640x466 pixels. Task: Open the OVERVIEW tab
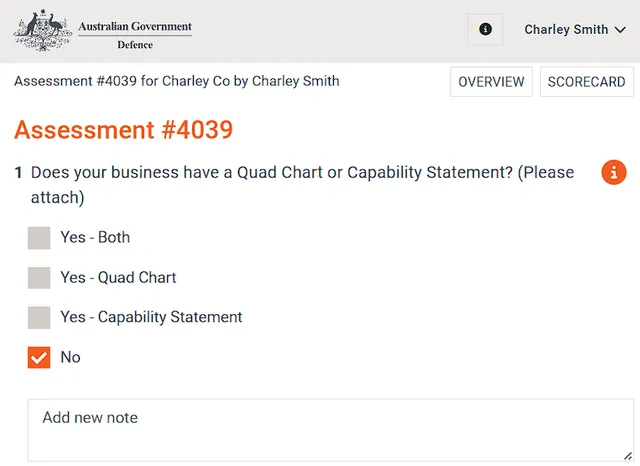pyautogui.click(x=491, y=82)
